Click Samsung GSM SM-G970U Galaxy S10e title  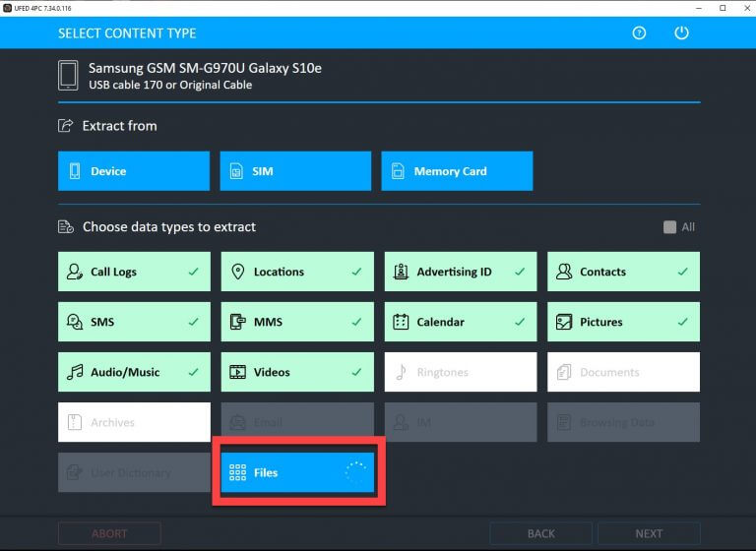click(205, 68)
